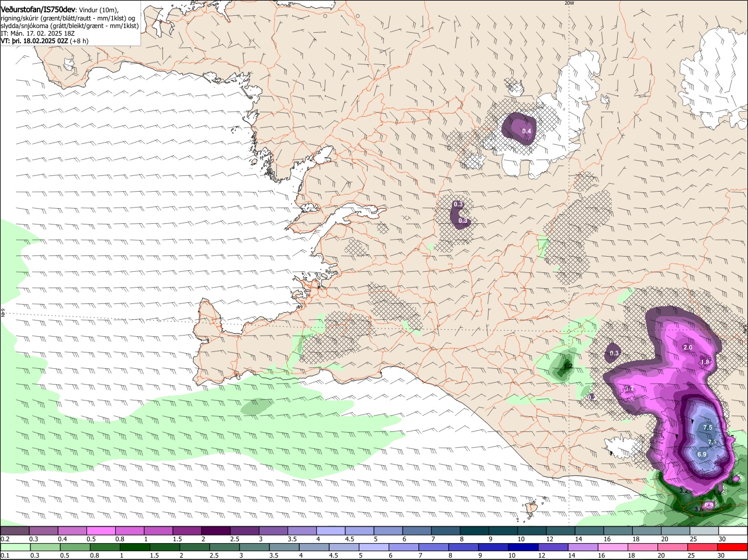Click the 2.0 precipitation value on the map
This screenshot has height=560, width=748.
(x=688, y=347)
